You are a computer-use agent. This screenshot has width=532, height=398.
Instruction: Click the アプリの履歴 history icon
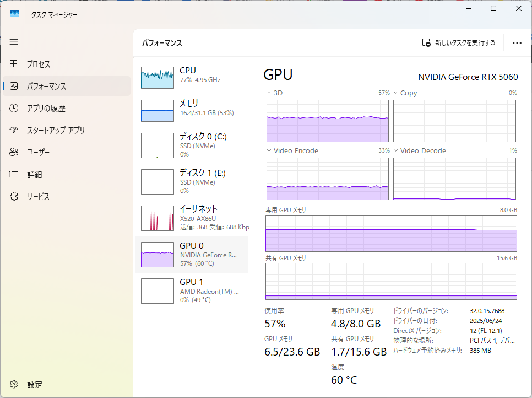click(x=14, y=108)
